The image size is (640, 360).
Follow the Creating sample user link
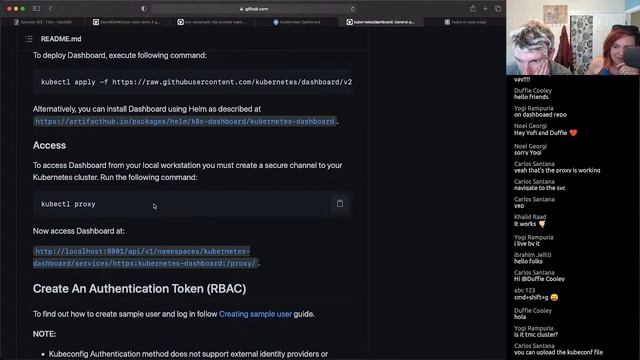[x=256, y=314]
